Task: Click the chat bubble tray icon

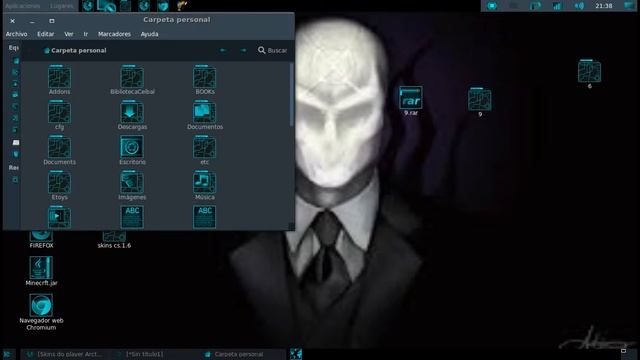Action: click(x=492, y=6)
